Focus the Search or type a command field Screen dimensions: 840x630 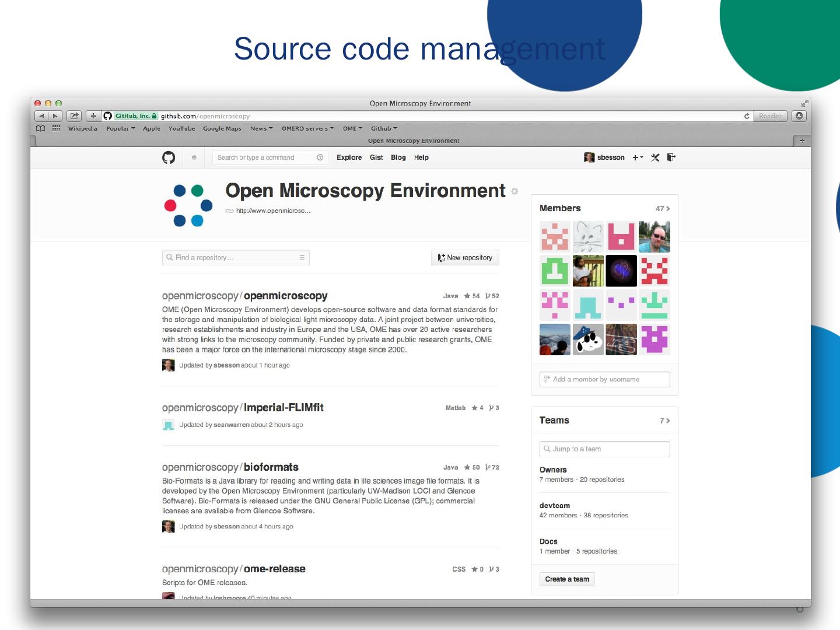(270, 157)
